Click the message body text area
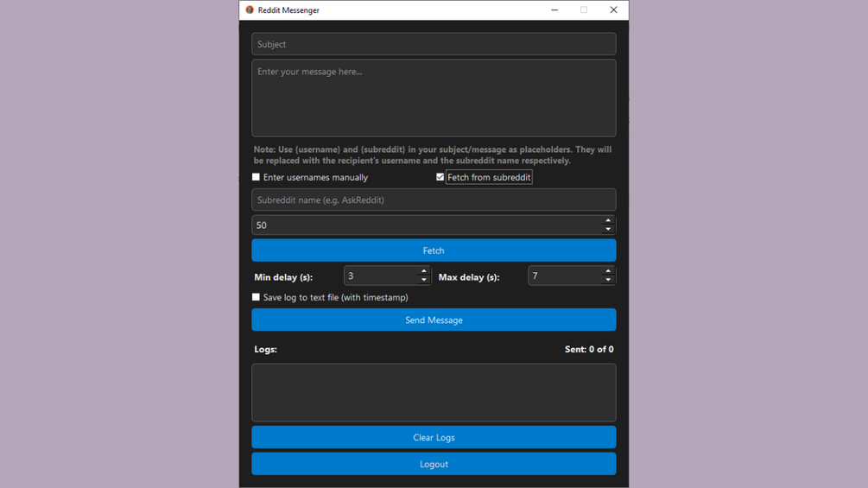Viewport: 868px width, 488px height. pyautogui.click(x=434, y=98)
